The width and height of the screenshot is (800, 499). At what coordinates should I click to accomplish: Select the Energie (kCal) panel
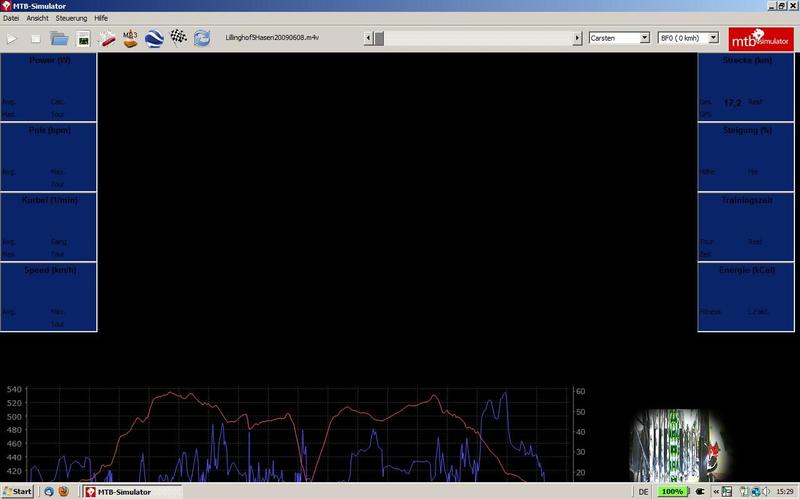point(745,297)
